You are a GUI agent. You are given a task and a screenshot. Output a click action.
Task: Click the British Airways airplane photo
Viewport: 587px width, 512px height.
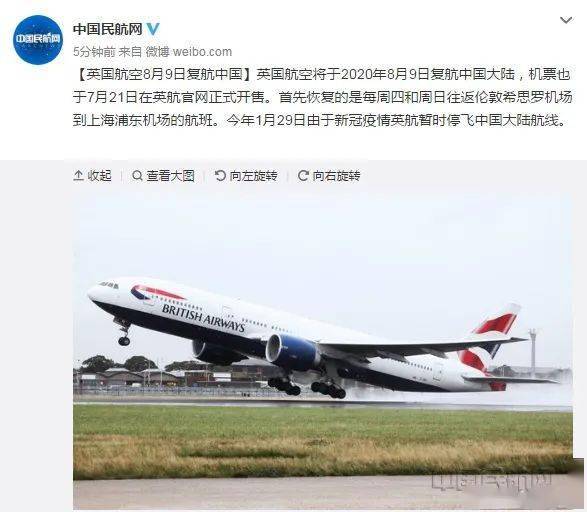(x=323, y=349)
